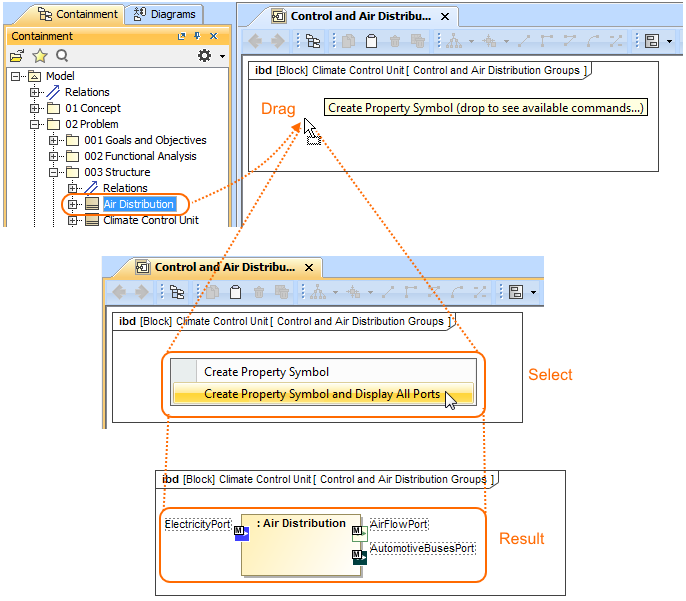Click the select in containment tree icon in top toolbar
Viewport: 686px width, 601px height.
coord(313,41)
